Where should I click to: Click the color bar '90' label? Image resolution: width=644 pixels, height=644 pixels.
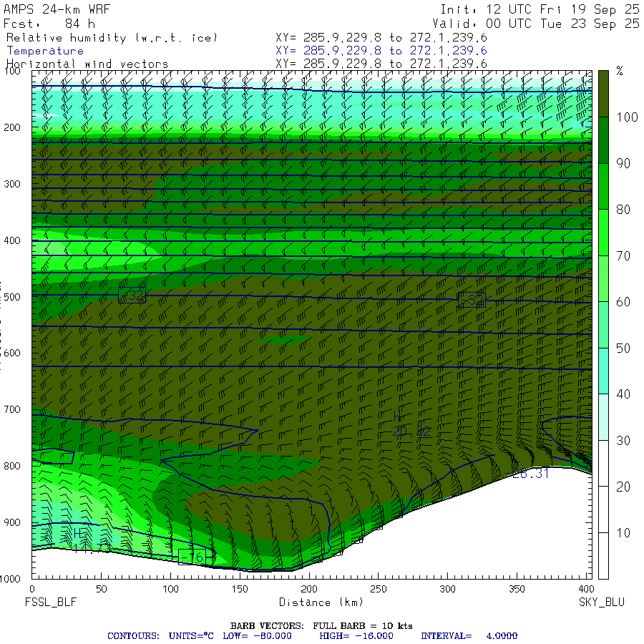coord(623,163)
